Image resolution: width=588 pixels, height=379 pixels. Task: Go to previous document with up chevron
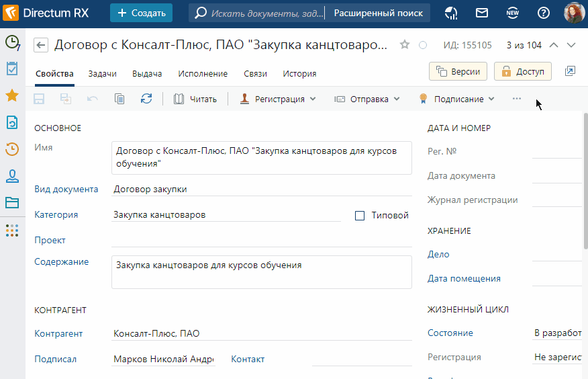[x=554, y=45]
